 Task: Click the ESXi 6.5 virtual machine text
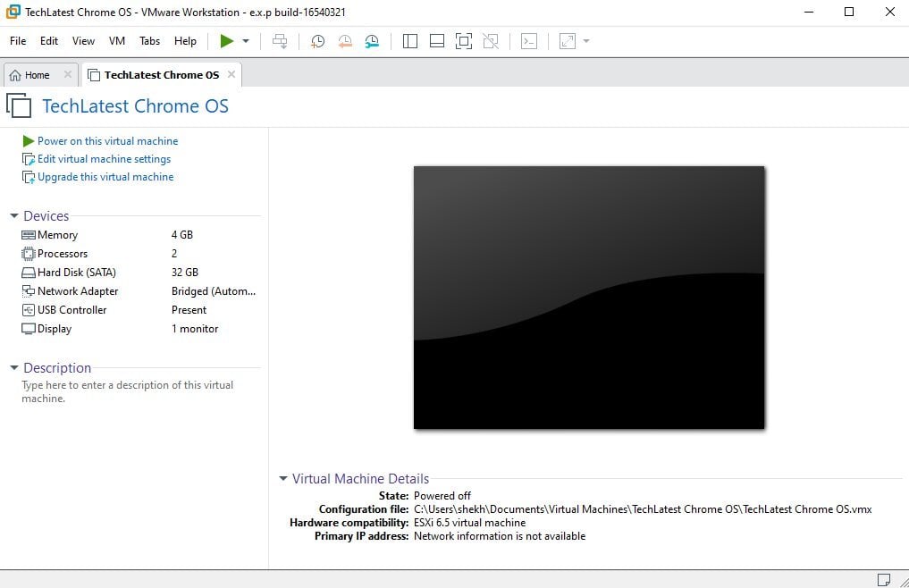click(x=469, y=523)
